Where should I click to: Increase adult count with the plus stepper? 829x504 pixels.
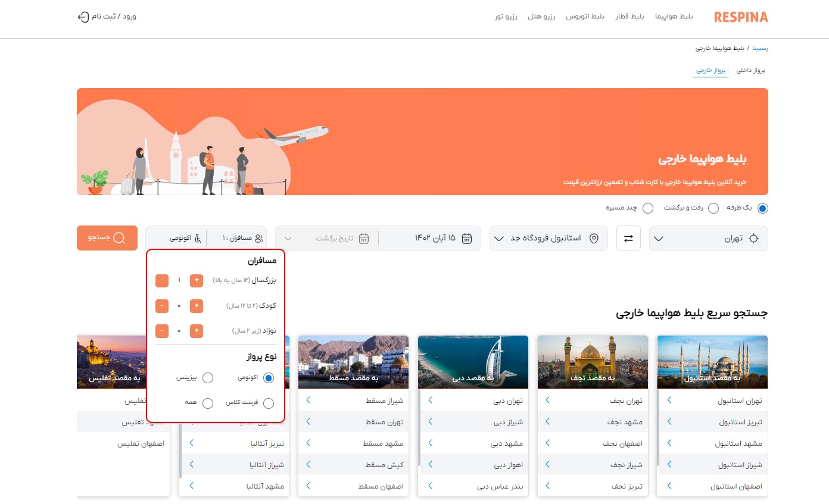click(x=196, y=280)
